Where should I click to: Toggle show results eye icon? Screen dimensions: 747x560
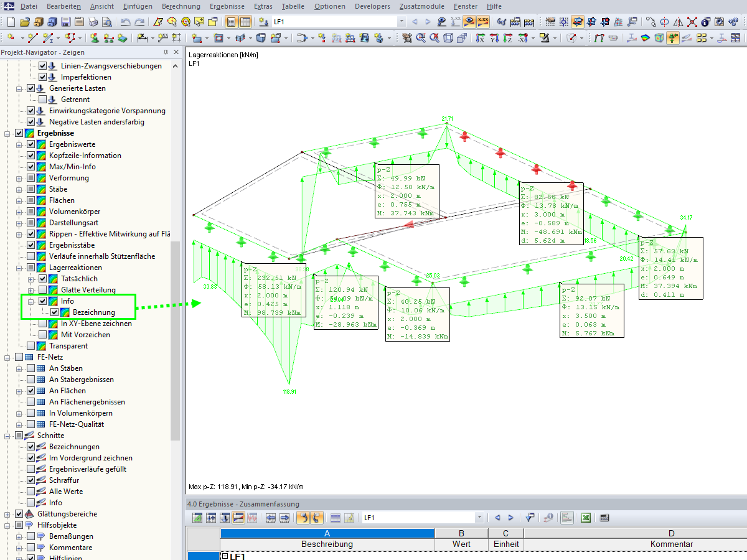[x=469, y=22]
